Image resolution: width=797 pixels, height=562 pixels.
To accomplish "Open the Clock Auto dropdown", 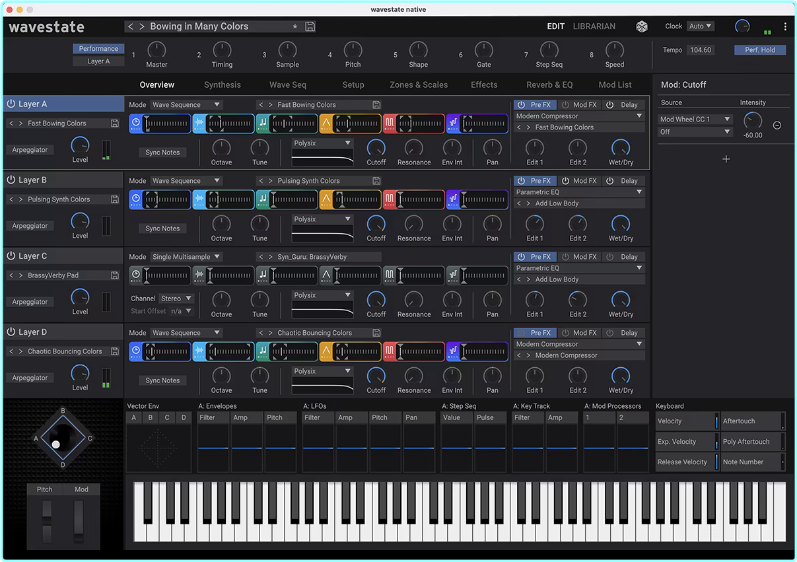I will point(701,26).
